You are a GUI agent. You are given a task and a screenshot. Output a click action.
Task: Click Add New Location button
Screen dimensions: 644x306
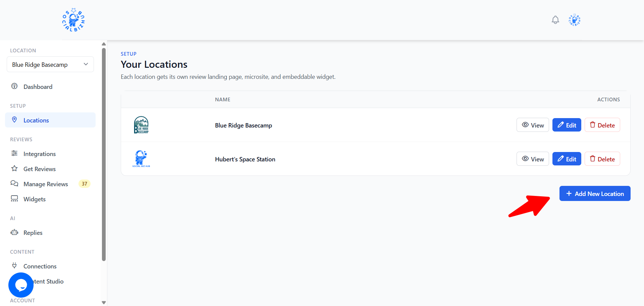point(595,194)
